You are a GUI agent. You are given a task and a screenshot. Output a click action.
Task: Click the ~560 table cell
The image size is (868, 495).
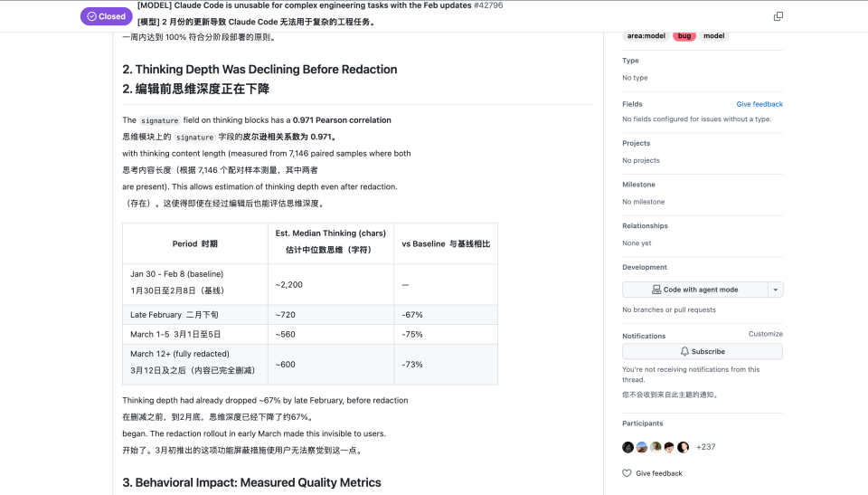coord(331,334)
